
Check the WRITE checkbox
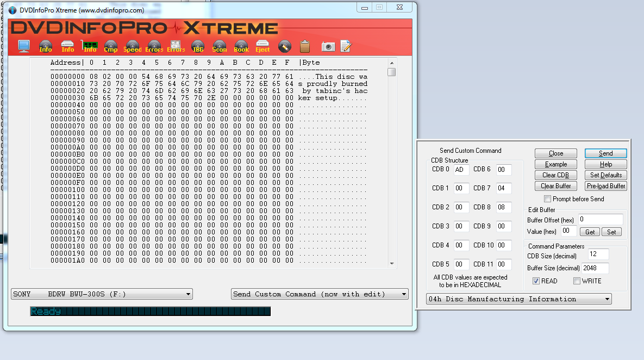(577, 281)
